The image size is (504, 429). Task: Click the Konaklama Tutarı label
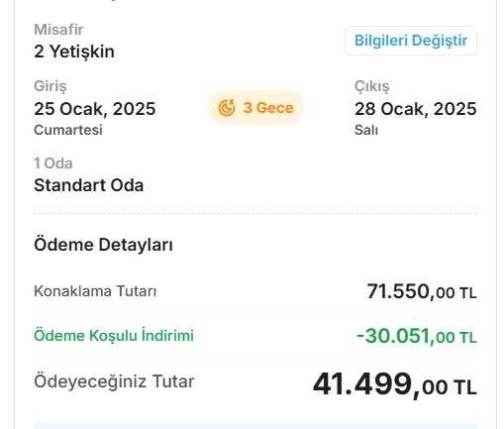[x=95, y=291]
